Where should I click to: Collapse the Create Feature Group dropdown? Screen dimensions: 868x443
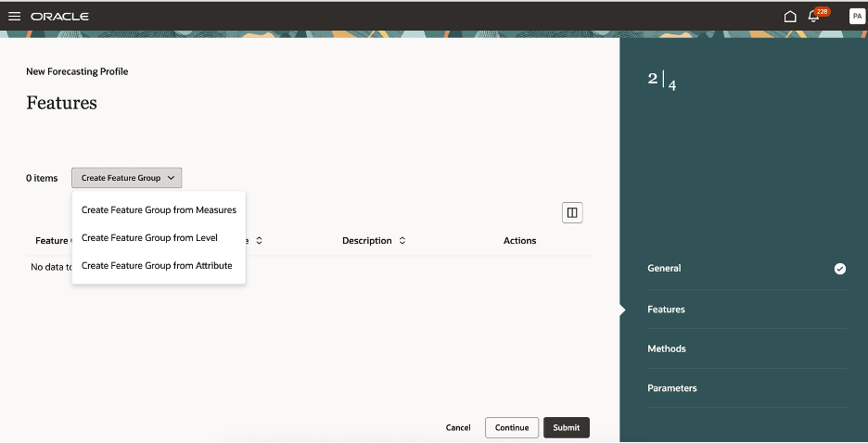tap(127, 178)
